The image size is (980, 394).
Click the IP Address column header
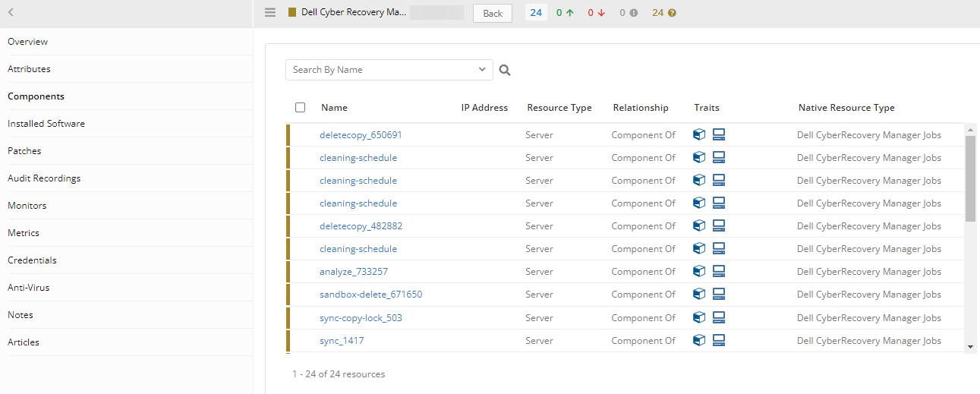click(x=484, y=108)
